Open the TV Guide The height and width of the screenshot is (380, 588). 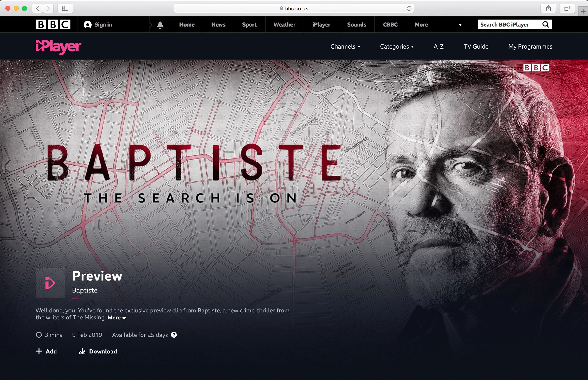tap(476, 46)
